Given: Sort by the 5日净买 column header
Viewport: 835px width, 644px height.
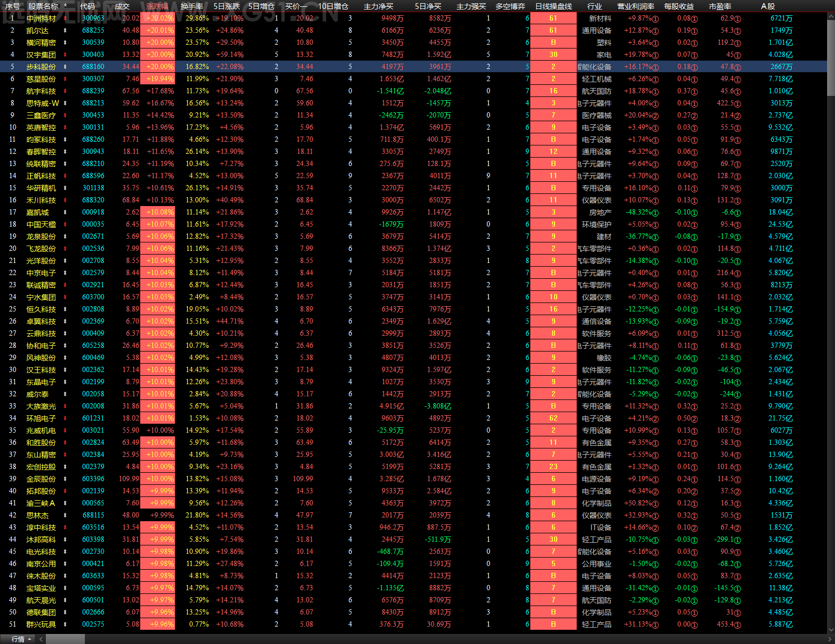Looking at the screenshot, I should coord(428,6).
